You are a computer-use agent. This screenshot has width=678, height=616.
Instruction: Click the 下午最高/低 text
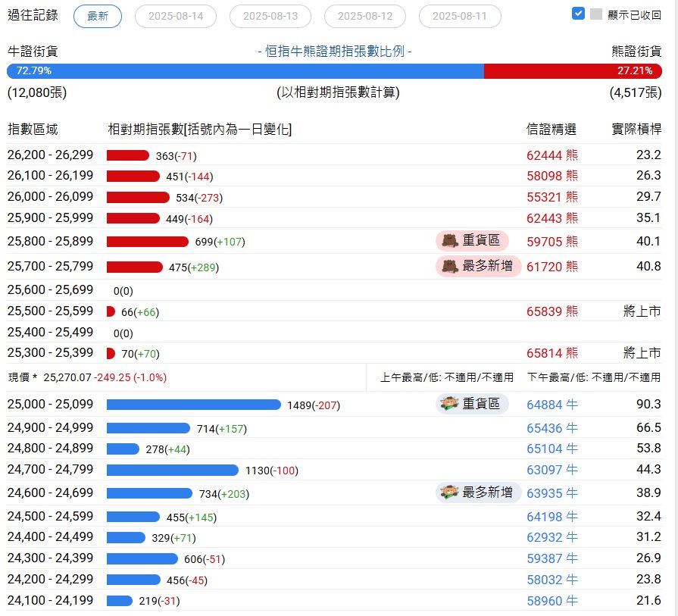tap(594, 377)
